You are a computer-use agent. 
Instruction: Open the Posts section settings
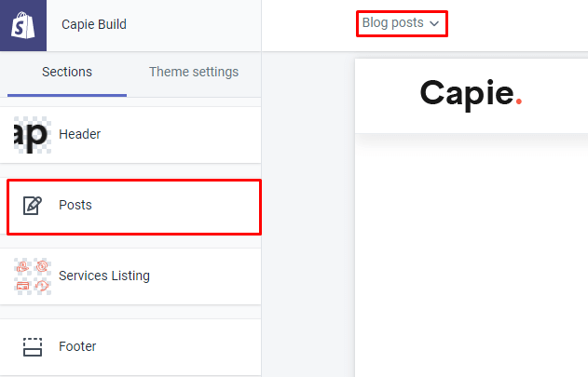coord(134,207)
